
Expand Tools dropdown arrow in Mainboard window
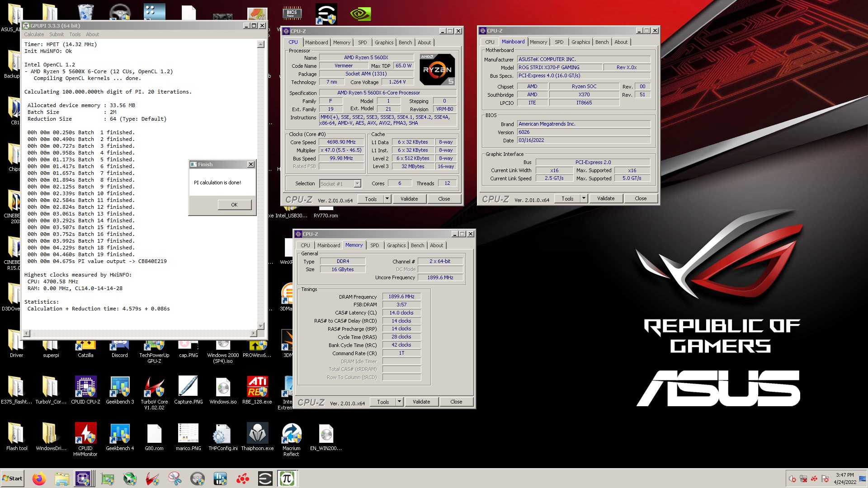click(x=584, y=198)
